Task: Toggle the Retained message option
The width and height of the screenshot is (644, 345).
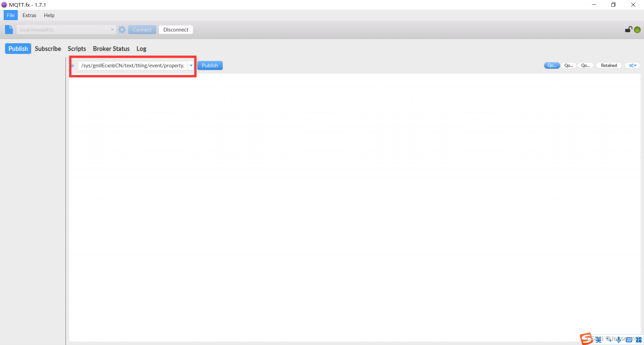Action: tap(609, 65)
